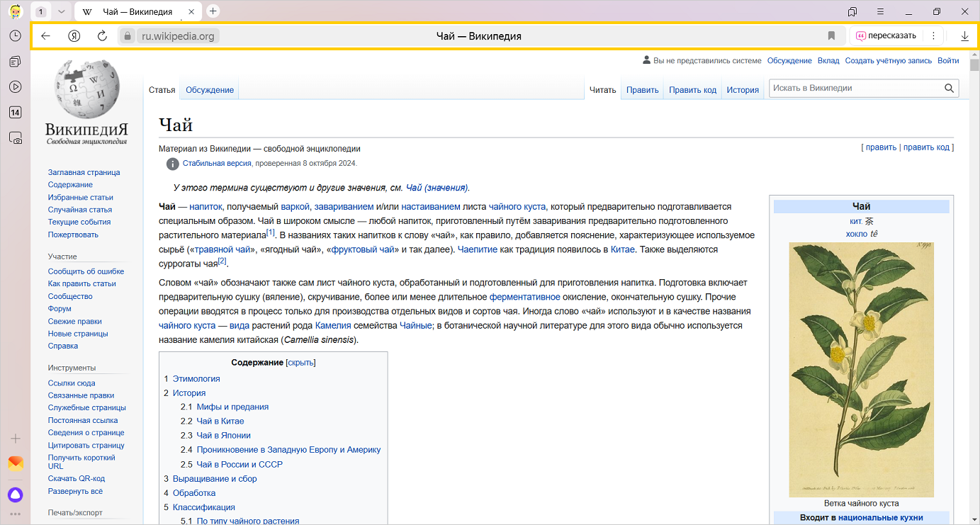Open Случайная статья link
Viewport: 980px width, 525px height.
80,210
